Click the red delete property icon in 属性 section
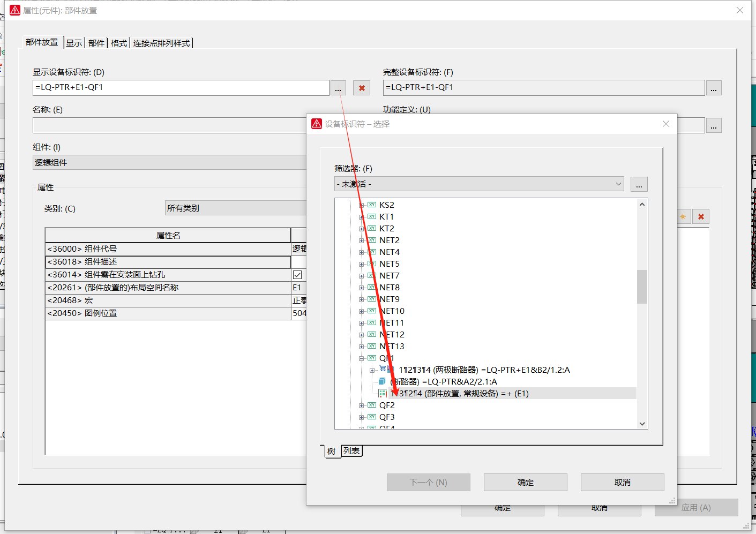The image size is (756, 534). coord(701,217)
